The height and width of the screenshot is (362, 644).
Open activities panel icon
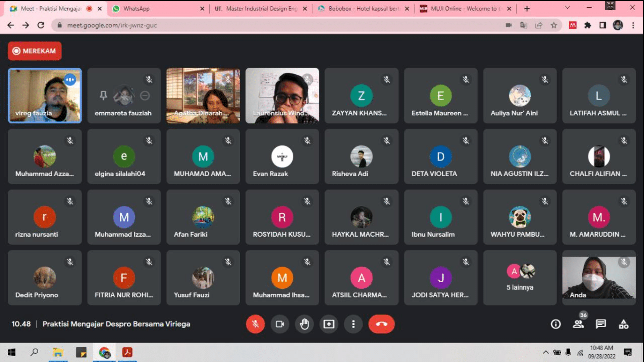coord(624,324)
